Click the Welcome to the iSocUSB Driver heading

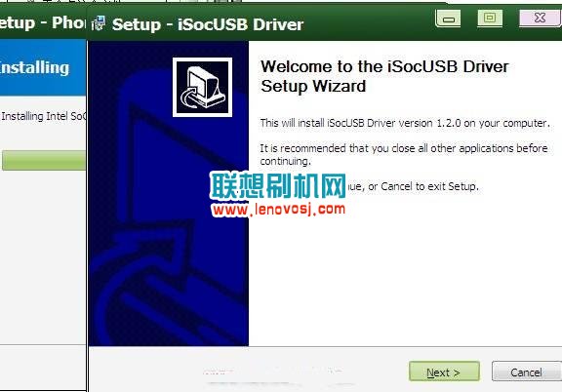(x=384, y=76)
